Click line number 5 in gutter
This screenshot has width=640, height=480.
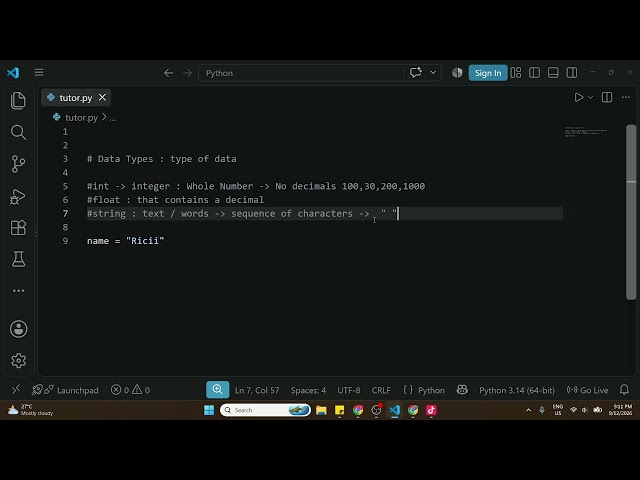(65, 186)
